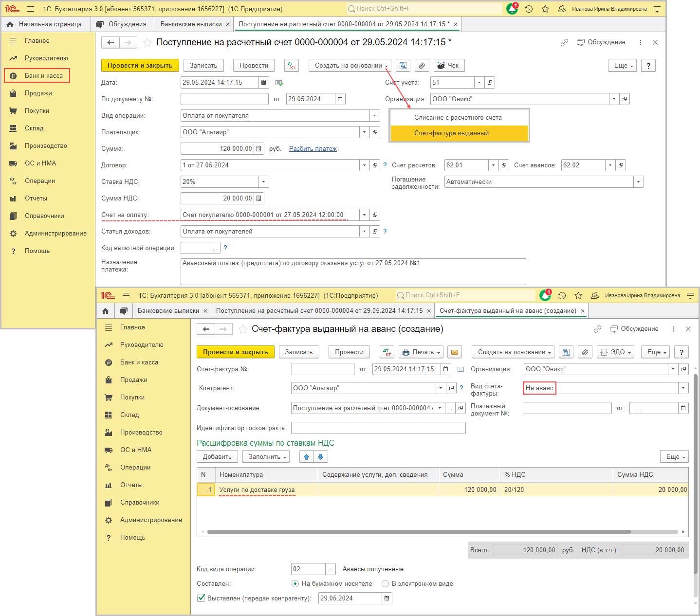Toggle the Выставлен (передан контрагенту) checkbox

[201, 598]
